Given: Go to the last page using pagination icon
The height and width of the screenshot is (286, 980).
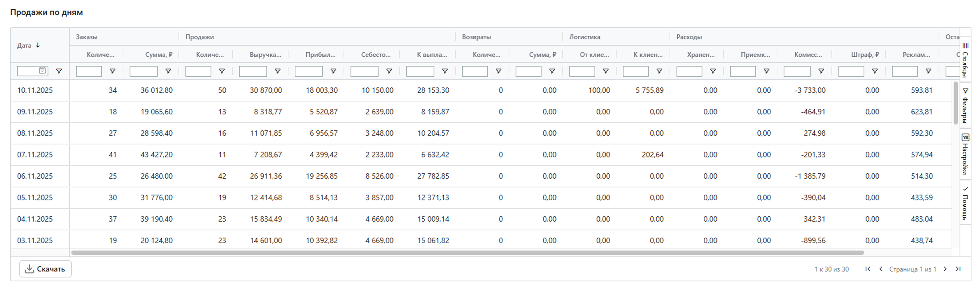Looking at the screenshot, I should 958,269.
